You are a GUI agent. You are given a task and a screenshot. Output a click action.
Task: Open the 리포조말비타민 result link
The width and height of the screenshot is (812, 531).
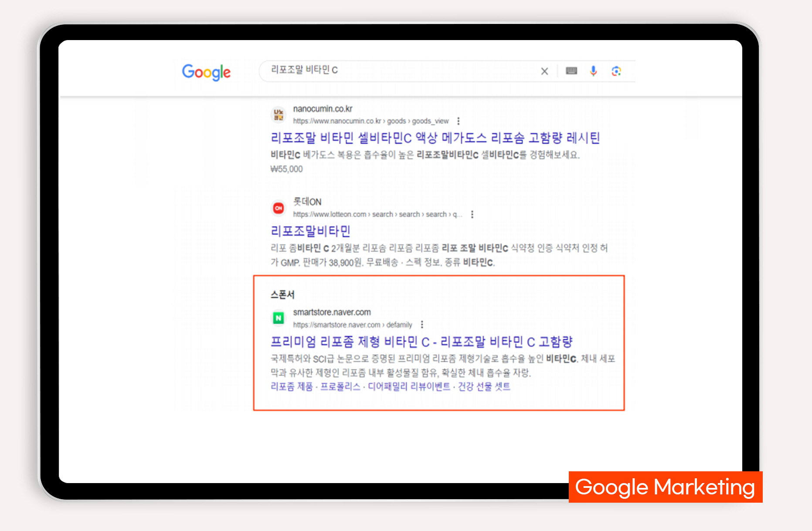310,231
